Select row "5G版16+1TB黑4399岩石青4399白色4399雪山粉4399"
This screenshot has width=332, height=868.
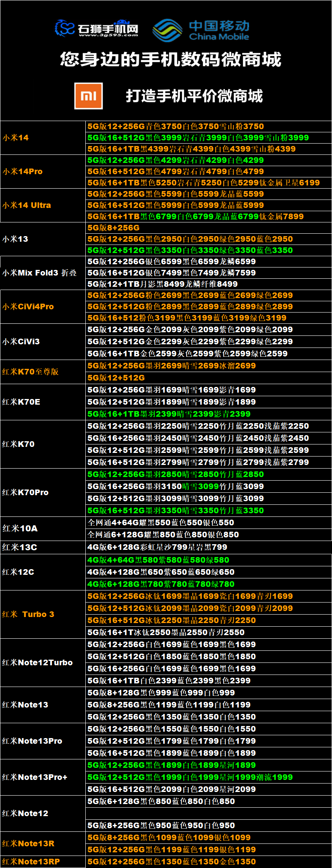point(209,149)
